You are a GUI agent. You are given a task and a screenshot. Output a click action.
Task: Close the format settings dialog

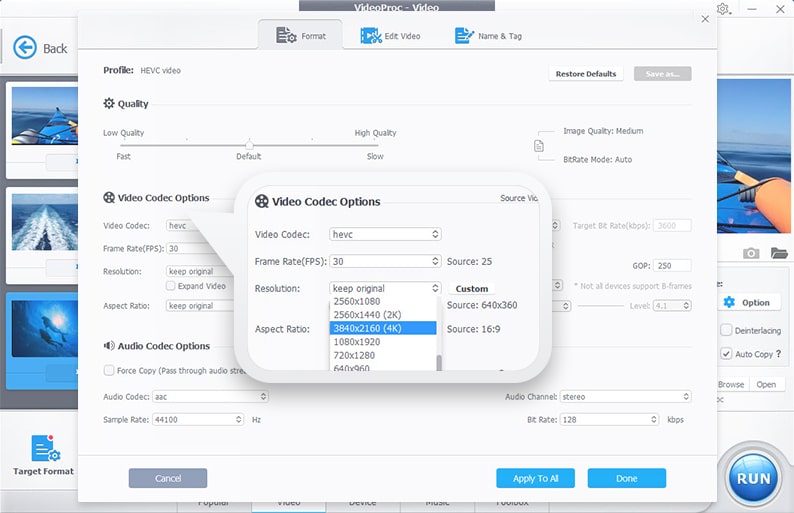coord(705,19)
